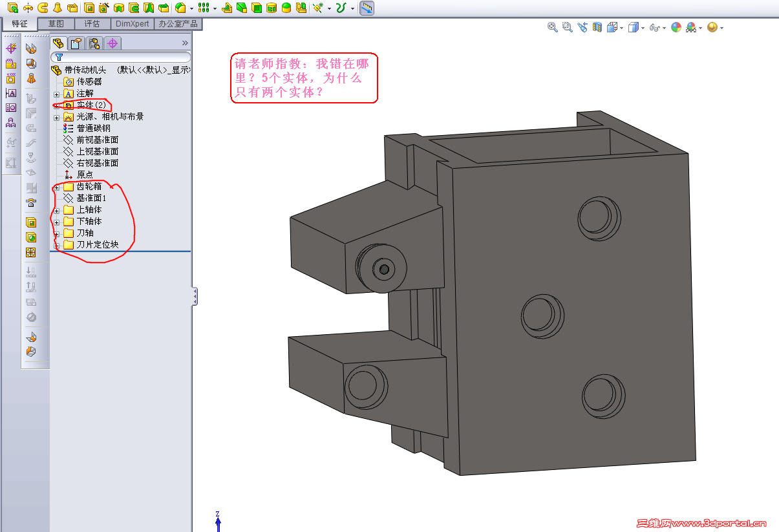Click Zoom to Area in view toolbar

(x=568, y=27)
